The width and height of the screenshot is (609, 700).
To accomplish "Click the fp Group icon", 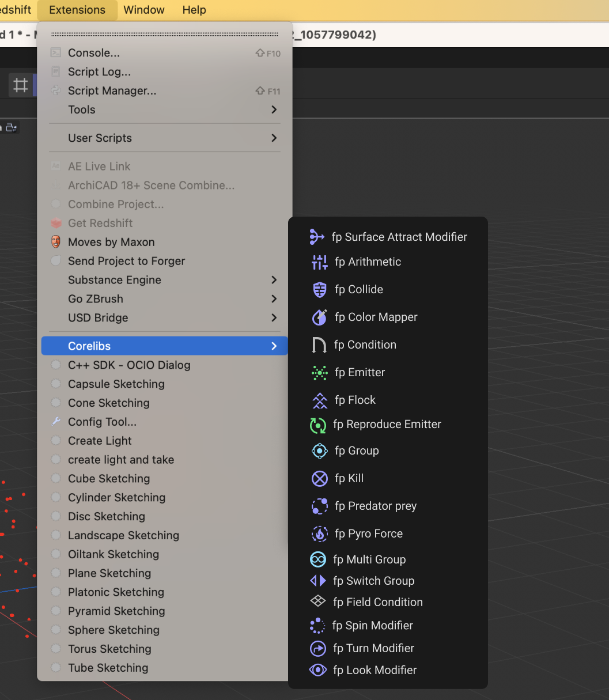I will pyautogui.click(x=319, y=451).
